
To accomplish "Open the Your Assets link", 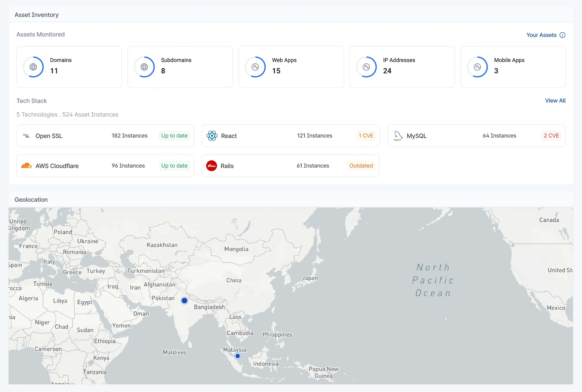I will pyautogui.click(x=541, y=35).
